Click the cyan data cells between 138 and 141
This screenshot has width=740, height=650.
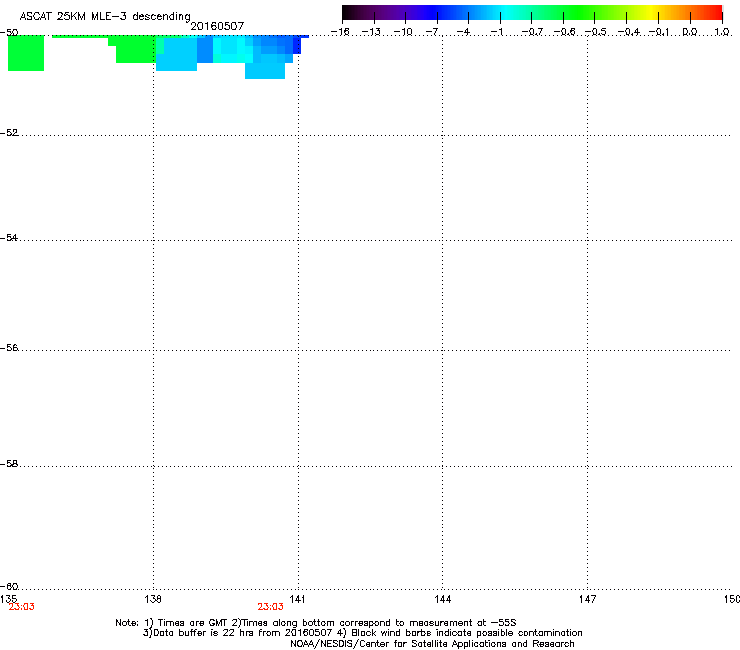pyautogui.click(x=233, y=50)
